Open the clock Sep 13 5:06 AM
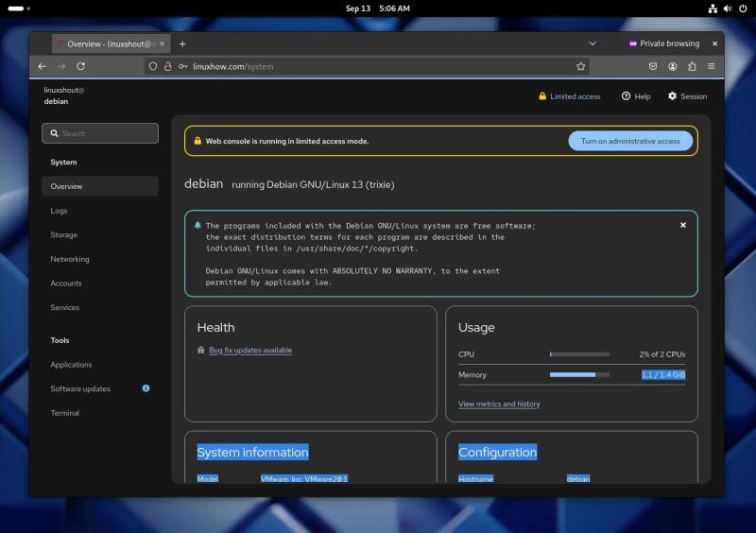The width and height of the screenshot is (756, 533). pos(377,9)
